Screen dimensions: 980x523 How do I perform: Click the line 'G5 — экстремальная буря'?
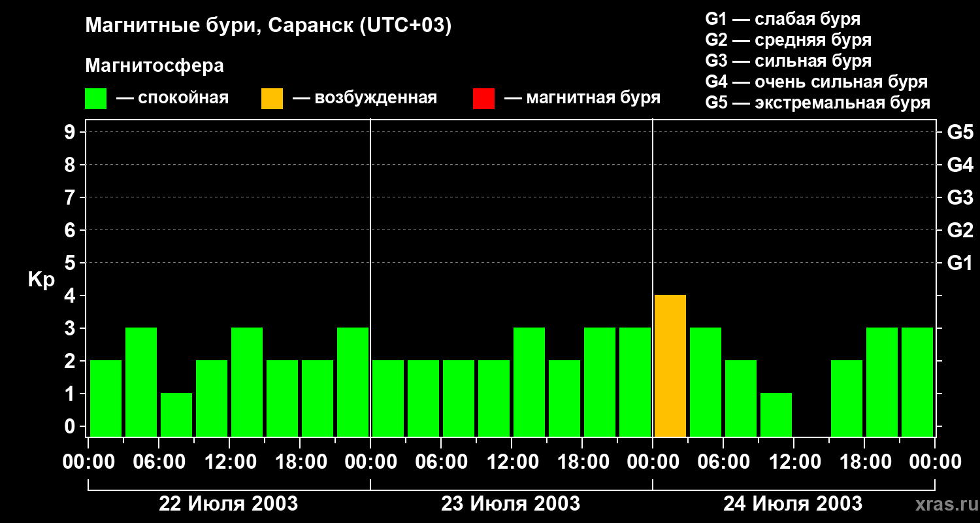click(x=818, y=103)
